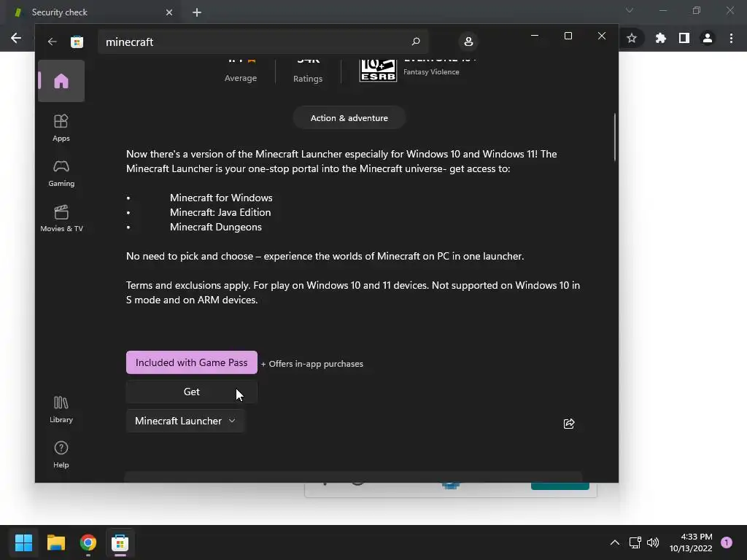Show hidden system tray icons
This screenshot has width=747, height=560.
614,542
